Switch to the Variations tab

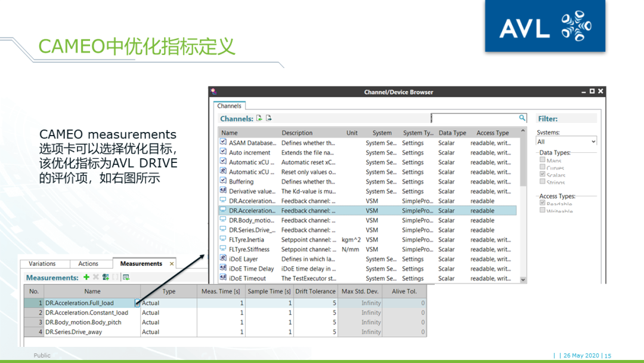pyautogui.click(x=45, y=263)
